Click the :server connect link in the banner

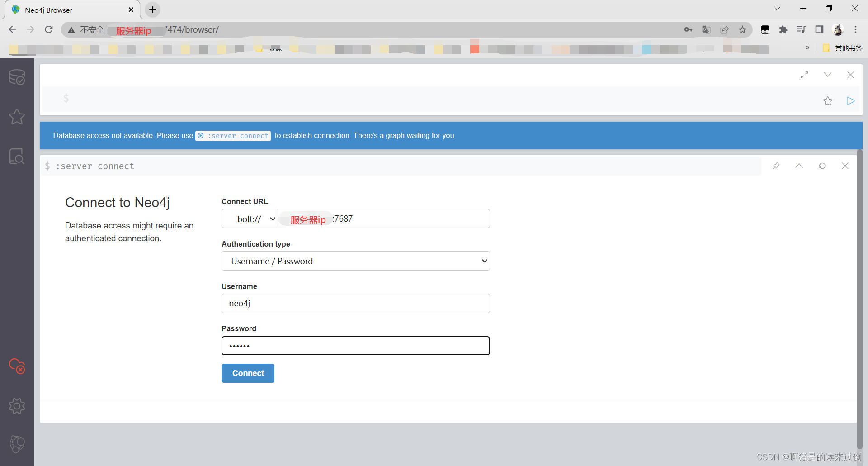(232, 135)
